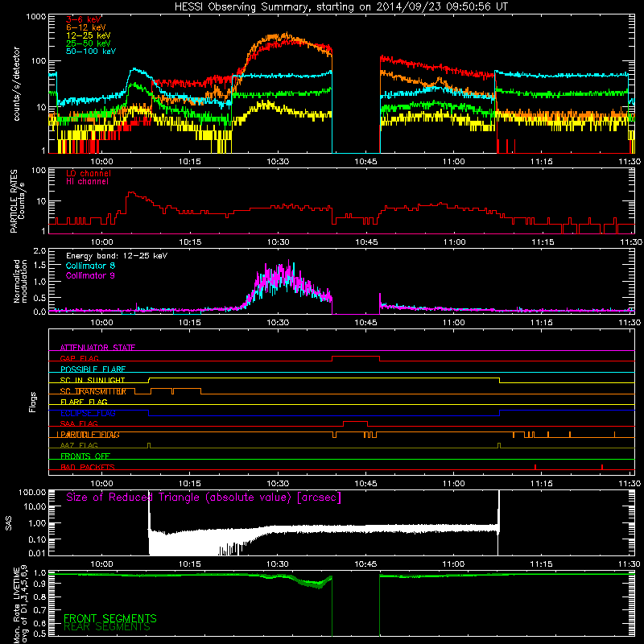Image resolution: width=644 pixels, height=644 pixels.
Task: Click the SAS vertical axis label
Action: [9, 523]
